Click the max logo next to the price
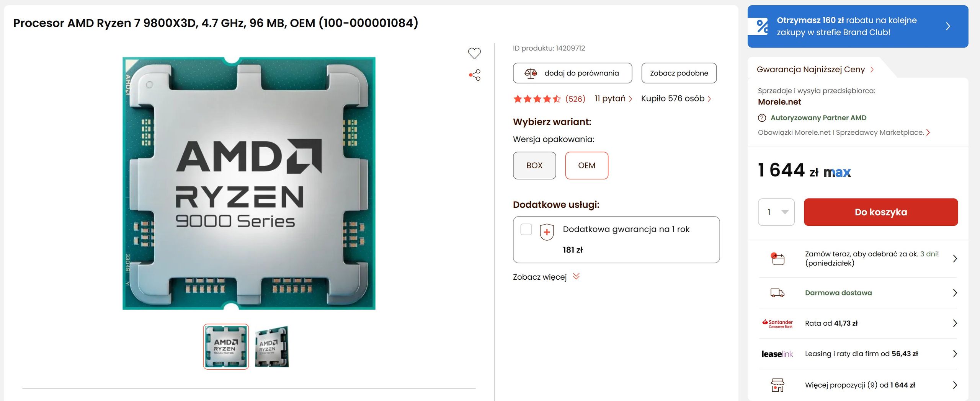This screenshot has height=401, width=980. (x=837, y=173)
